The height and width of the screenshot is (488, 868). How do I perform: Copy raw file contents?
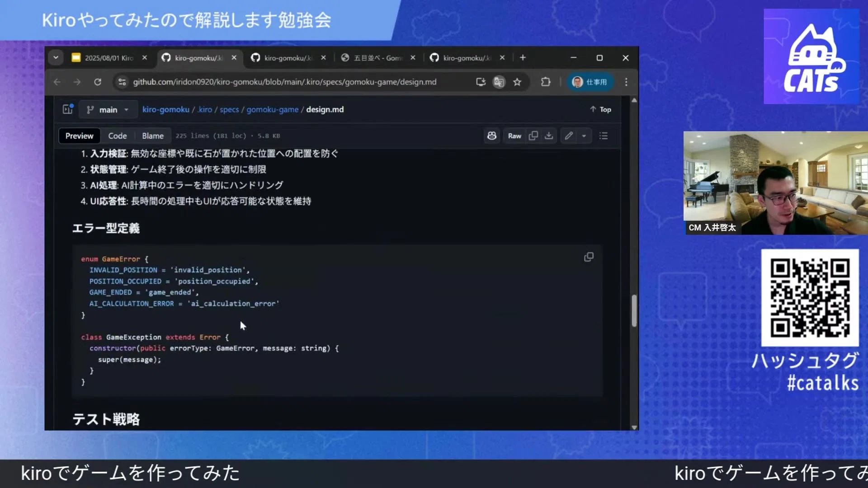(533, 136)
